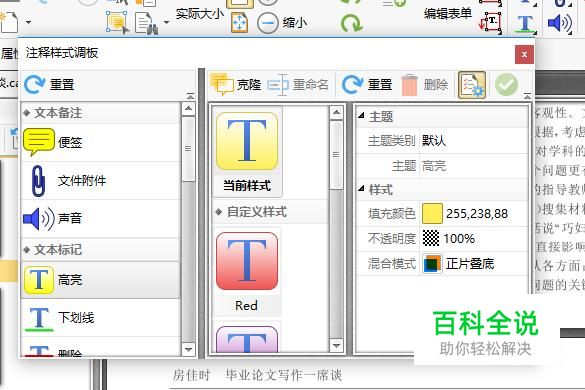Click the right toolbar overflow arrow

[x=527, y=96]
